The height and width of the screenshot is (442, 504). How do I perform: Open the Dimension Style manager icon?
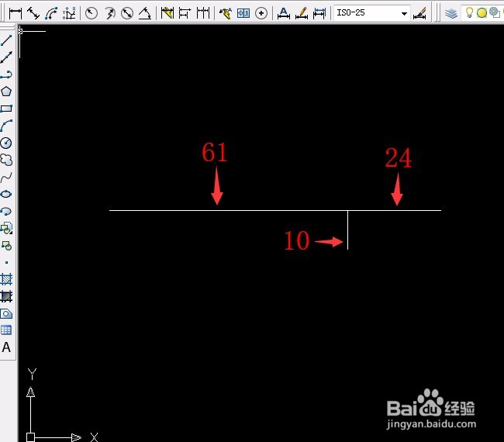[x=419, y=13]
